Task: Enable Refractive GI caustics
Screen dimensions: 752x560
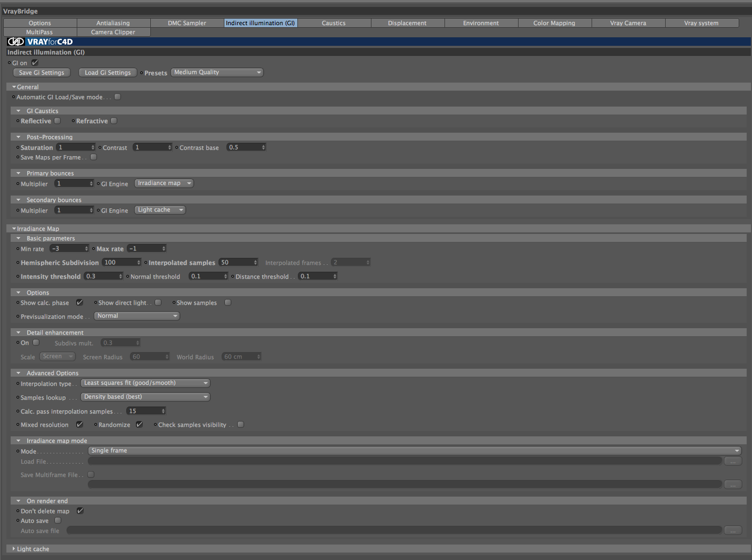Action: pos(114,121)
